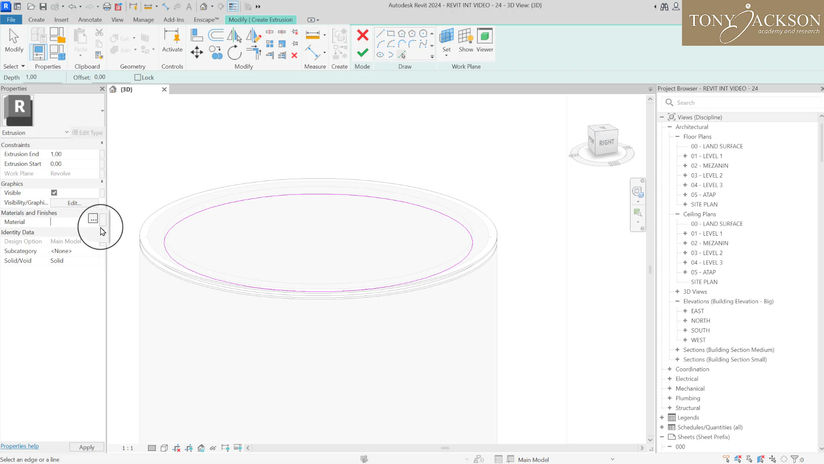
Task: Click the Apply button in Properties
Action: [x=87, y=447]
